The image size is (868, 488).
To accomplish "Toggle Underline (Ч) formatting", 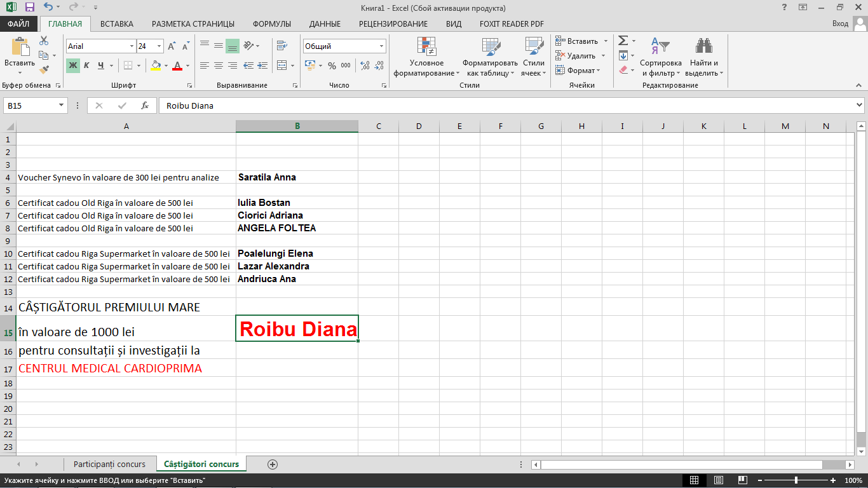I will point(101,65).
